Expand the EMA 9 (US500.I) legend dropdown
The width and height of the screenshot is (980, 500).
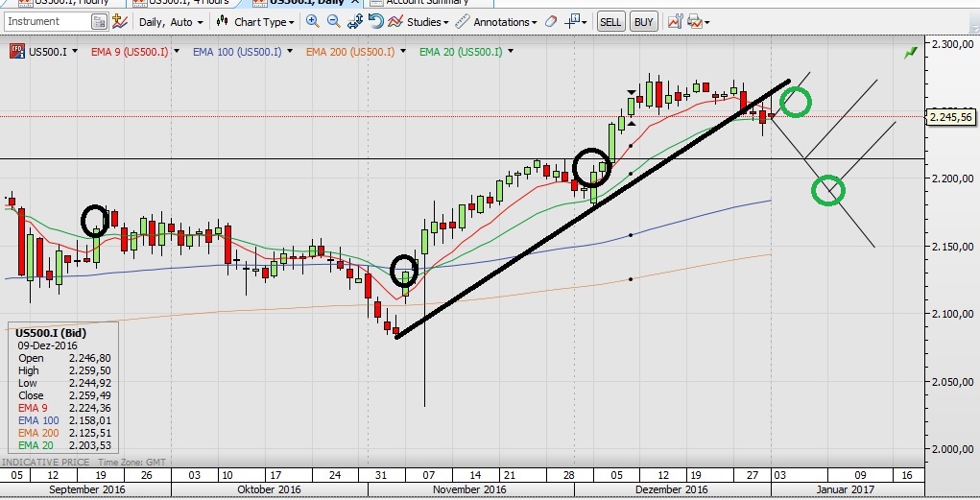177,51
